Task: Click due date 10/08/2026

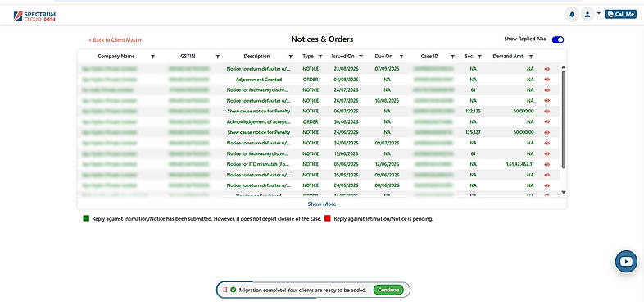Action: pos(387,101)
